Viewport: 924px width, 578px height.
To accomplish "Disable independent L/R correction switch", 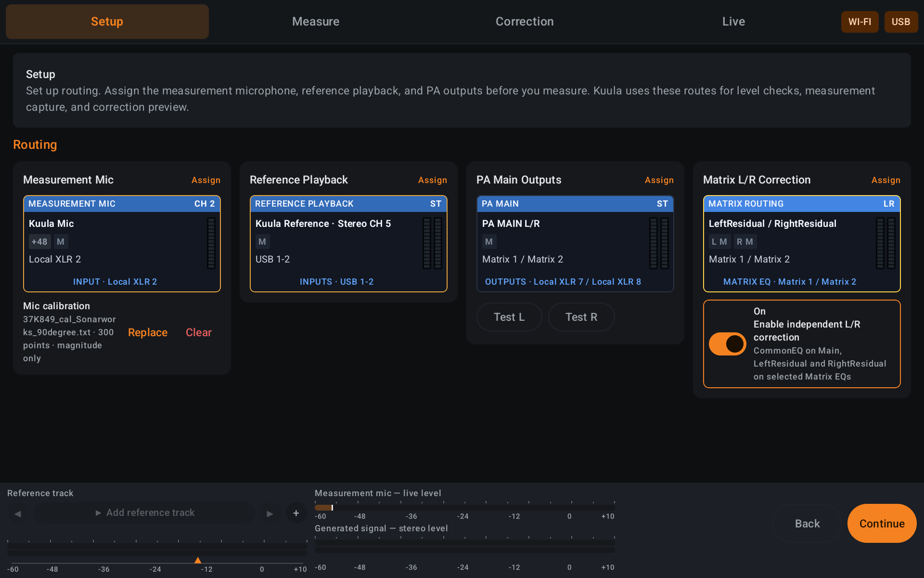I will (x=727, y=344).
